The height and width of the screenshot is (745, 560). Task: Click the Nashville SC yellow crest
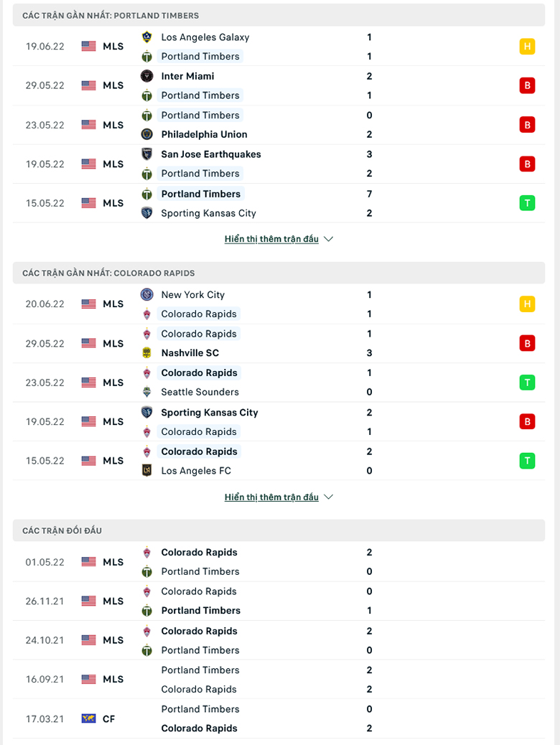[x=147, y=353]
